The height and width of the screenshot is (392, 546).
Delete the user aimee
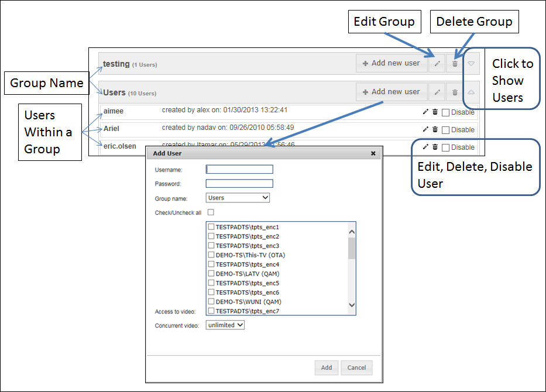tap(434, 112)
